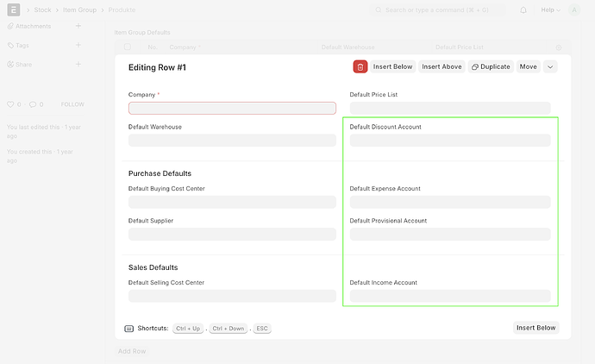Click the search or type a command bar

tap(437, 9)
